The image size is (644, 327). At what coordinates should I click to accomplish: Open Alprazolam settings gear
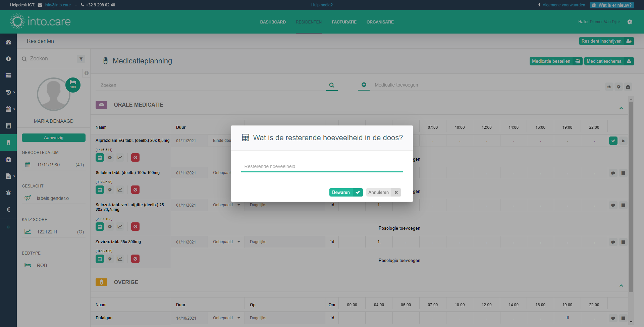point(110,158)
